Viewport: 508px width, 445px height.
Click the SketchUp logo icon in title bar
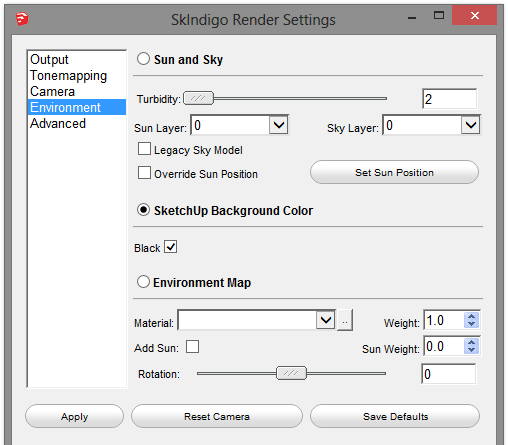22,19
